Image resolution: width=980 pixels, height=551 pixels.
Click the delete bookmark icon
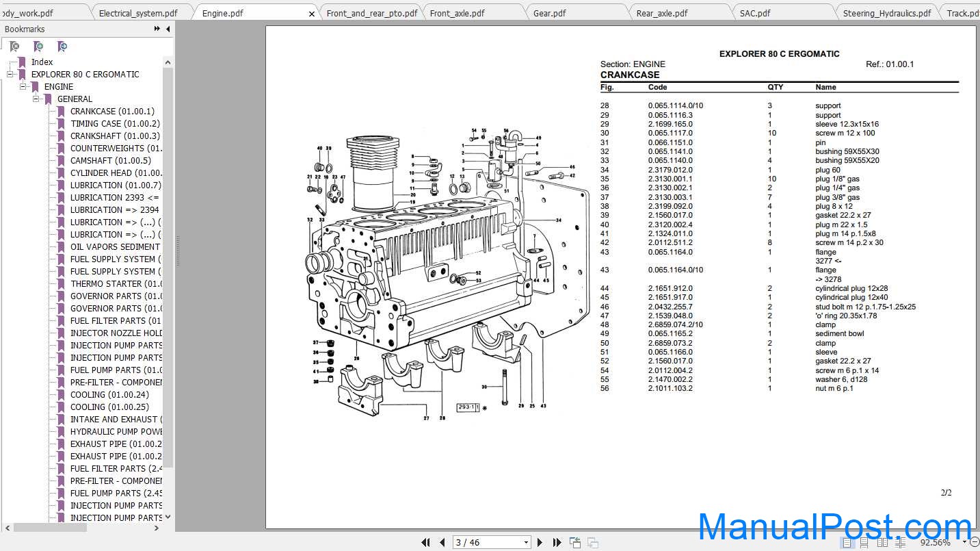coord(14,47)
